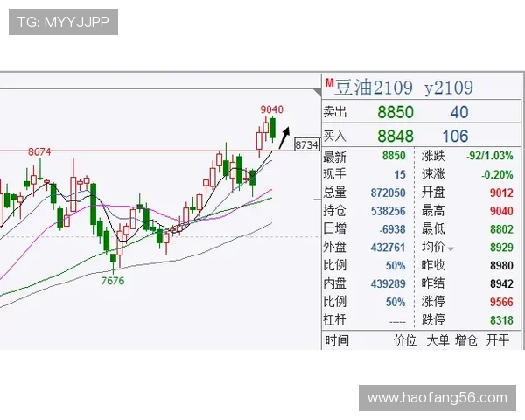Click the 买入 price 8848
525x420 pixels.
[x=395, y=136]
